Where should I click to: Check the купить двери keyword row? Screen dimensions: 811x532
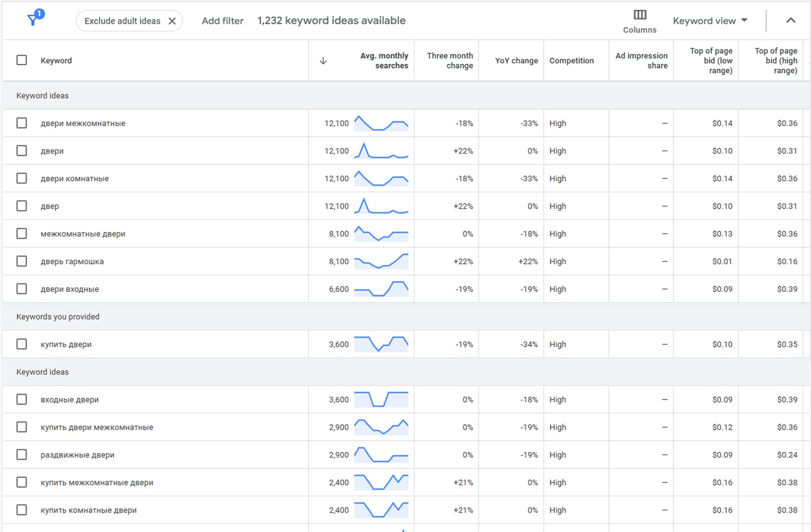click(x=22, y=344)
